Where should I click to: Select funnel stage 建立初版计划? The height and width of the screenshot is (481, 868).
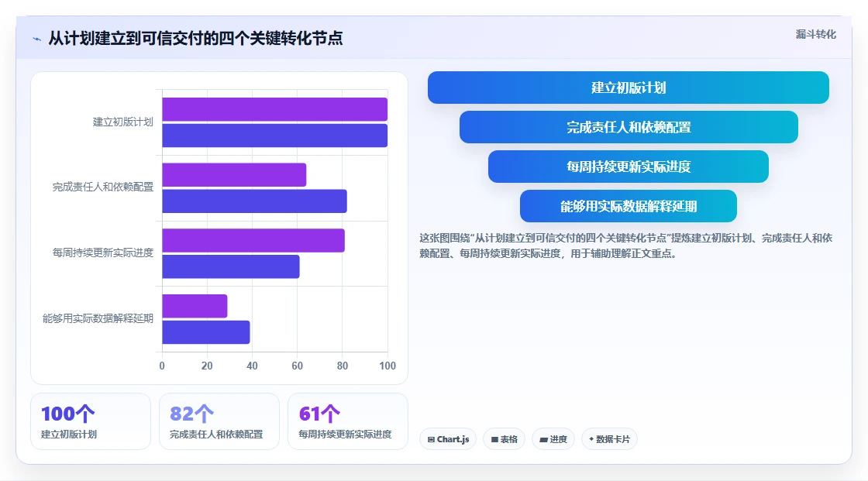[x=629, y=88]
